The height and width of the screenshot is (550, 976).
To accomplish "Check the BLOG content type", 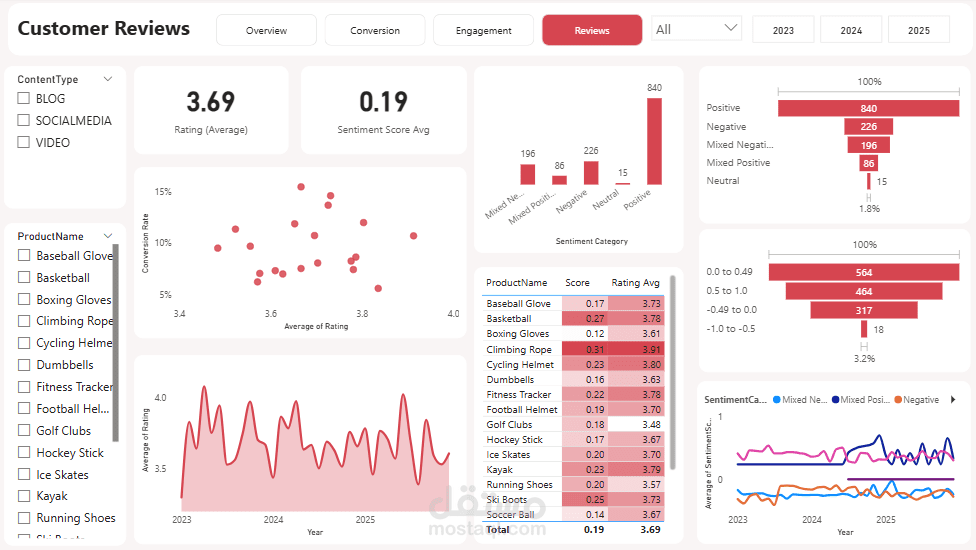I will click(24, 98).
